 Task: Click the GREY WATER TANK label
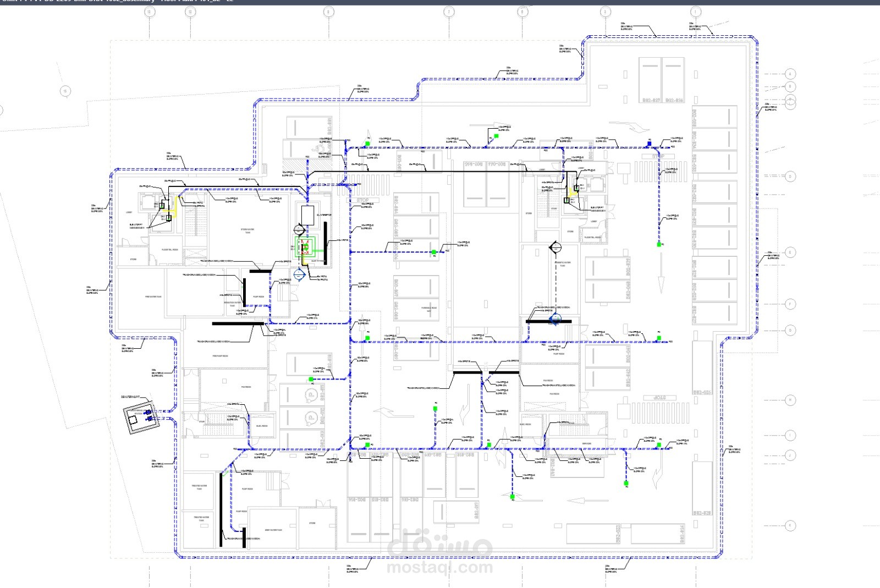pos(273,530)
